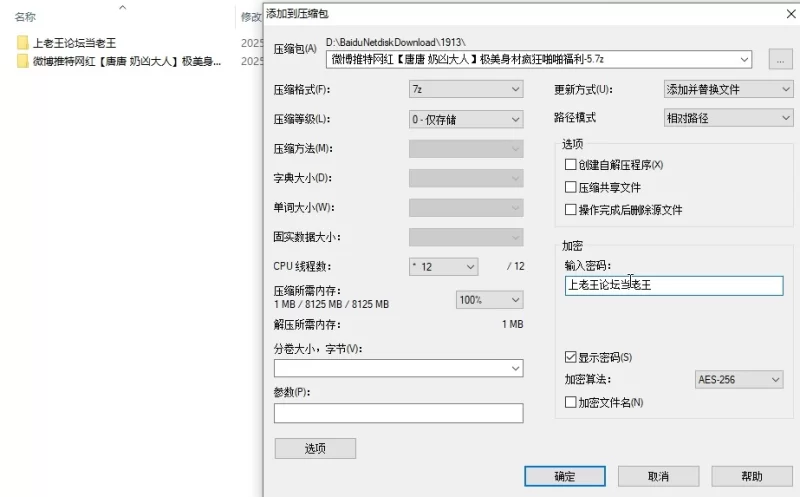Expand the archive path name dropdown arrow

744,60
